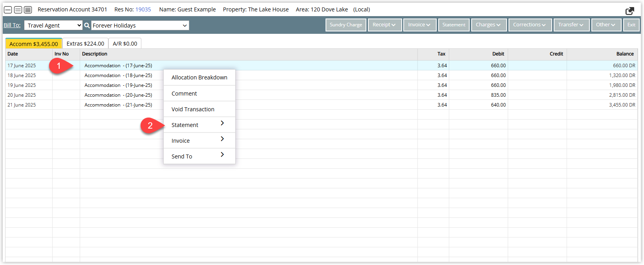Open the Travel Agent bill-to type dropdown

53,26
